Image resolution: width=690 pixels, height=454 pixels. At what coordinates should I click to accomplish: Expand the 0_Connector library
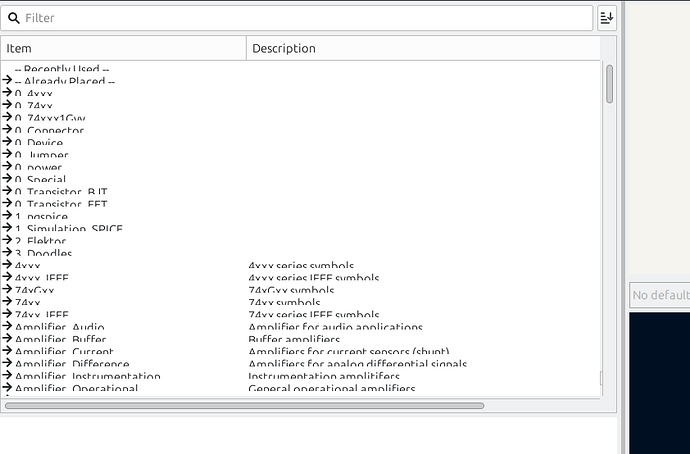point(7,130)
